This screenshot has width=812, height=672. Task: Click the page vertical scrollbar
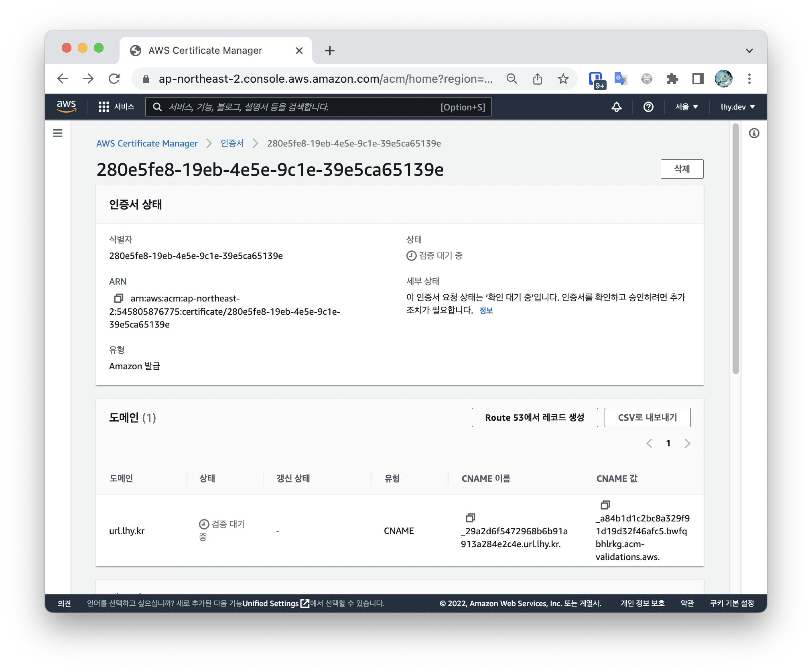pyautogui.click(x=735, y=249)
